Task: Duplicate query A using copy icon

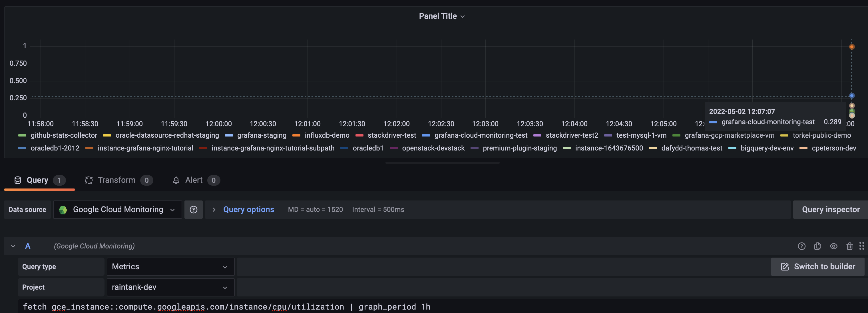Action: 818,246
